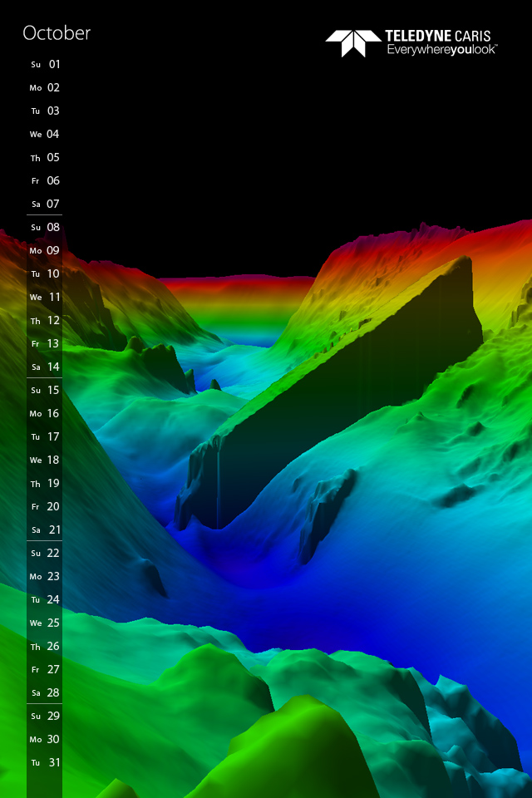Select the date Tu 03
The height and width of the screenshot is (798, 532).
46,111
